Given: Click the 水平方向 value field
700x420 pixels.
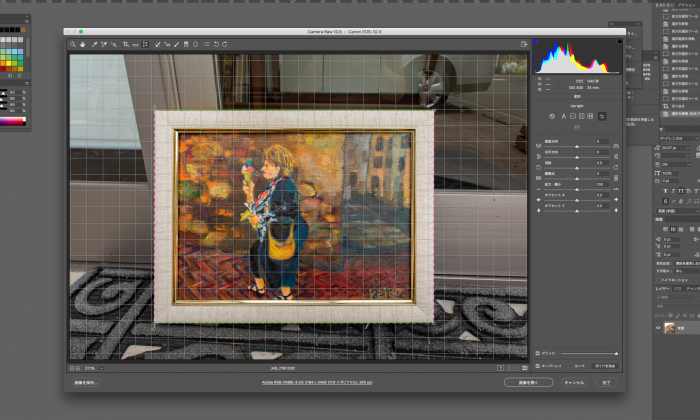Looking at the screenshot, I should pyautogui.click(x=602, y=152).
